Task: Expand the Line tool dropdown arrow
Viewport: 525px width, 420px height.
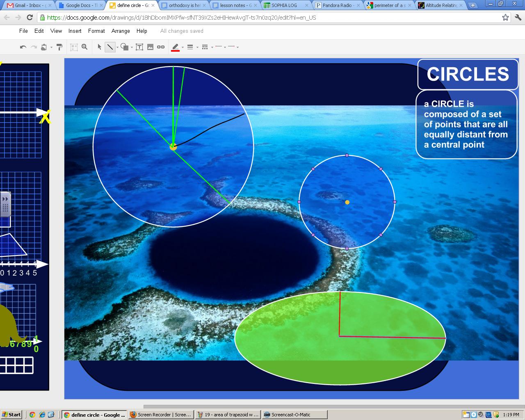Action: click(117, 48)
